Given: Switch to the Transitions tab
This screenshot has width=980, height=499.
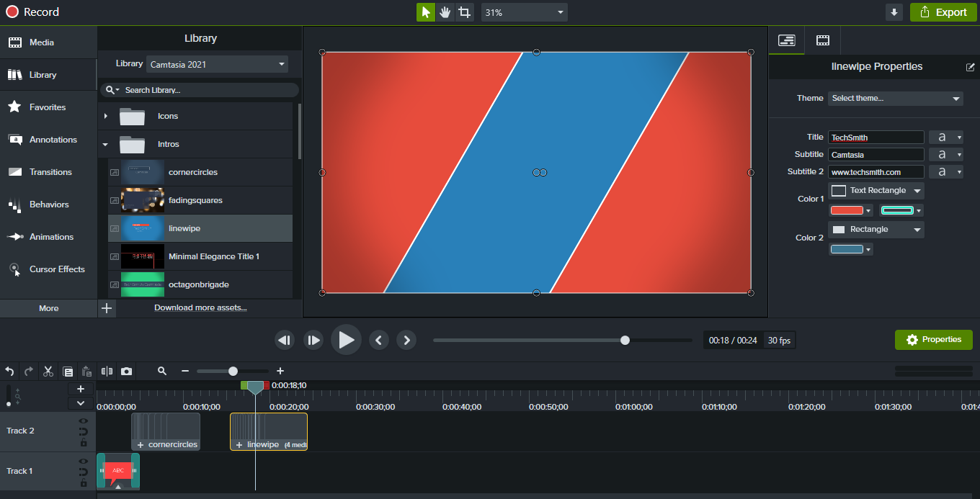Looking at the screenshot, I should point(48,172).
